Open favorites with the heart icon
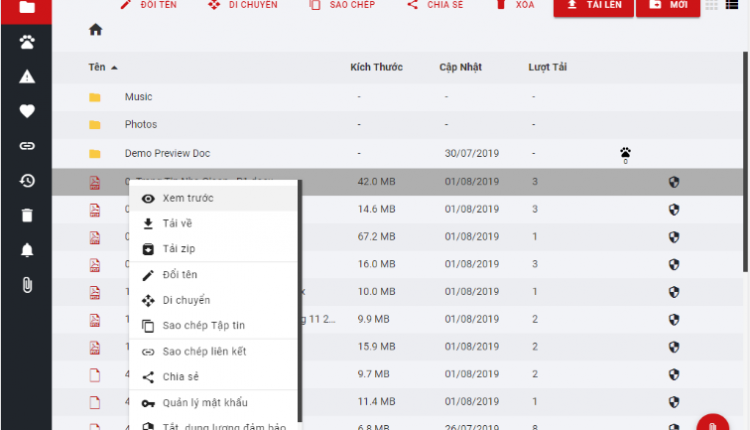This screenshot has width=750, height=430. (x=27, y=111)
